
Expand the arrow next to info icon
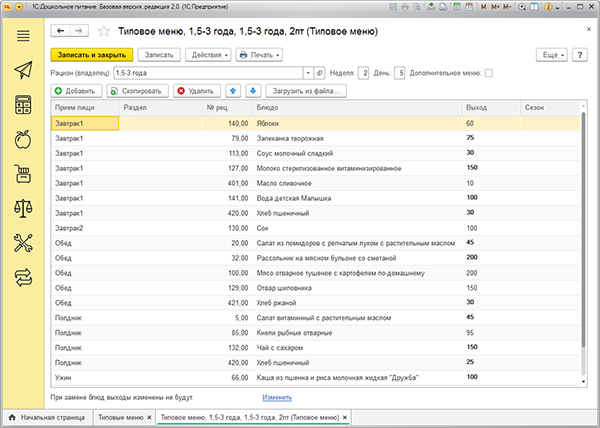(x=557, y=7)
